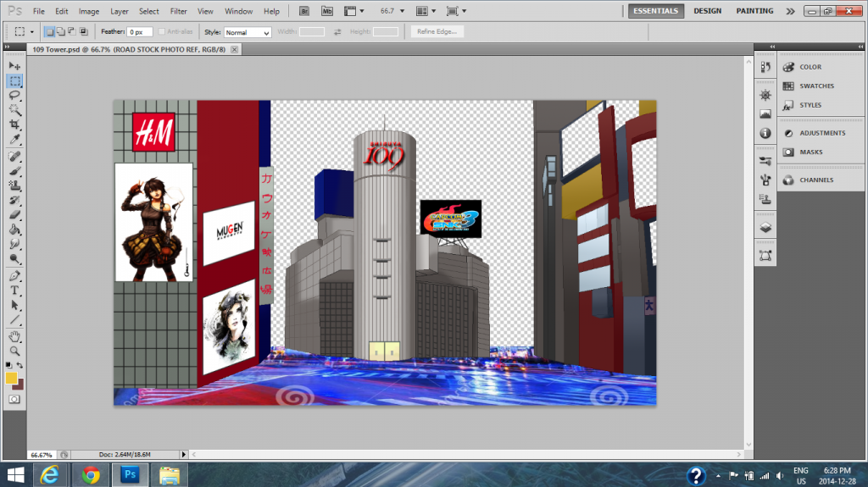868x487 pixels.
Task: Enable Intersect with selection mode
Action: 83,31
